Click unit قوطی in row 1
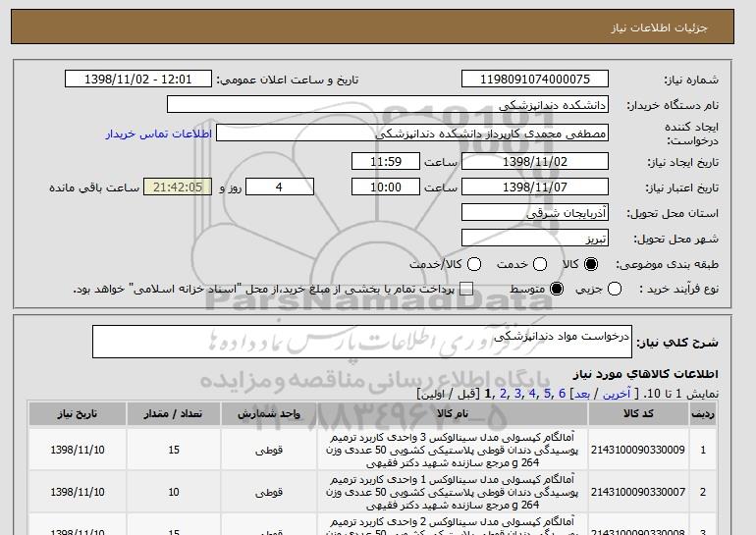Viewport: 756px width, 535px height. coord(269,451)
